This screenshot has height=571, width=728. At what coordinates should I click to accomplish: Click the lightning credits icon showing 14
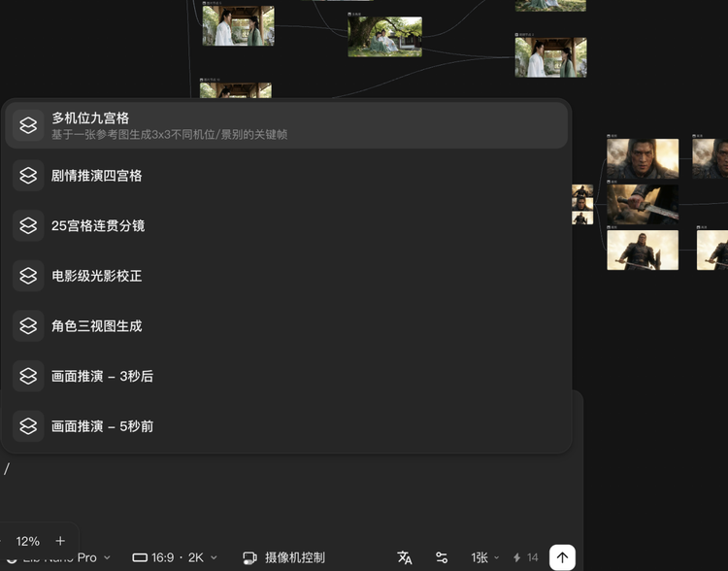tap(517, 557)
